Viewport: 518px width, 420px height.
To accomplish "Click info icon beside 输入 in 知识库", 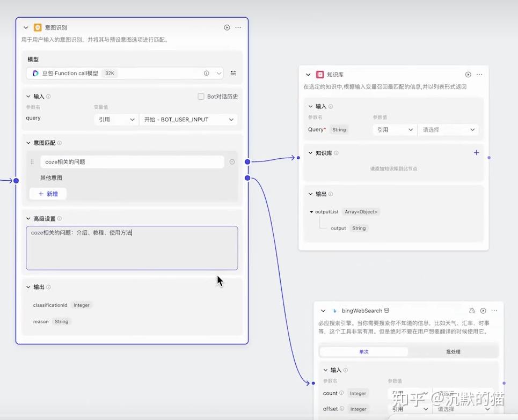I will 331,106.
